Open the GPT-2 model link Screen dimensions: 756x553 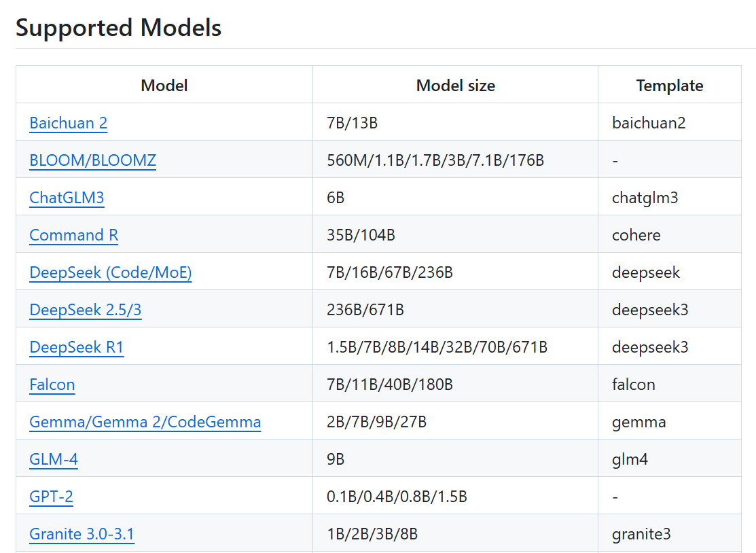point(51,497)
